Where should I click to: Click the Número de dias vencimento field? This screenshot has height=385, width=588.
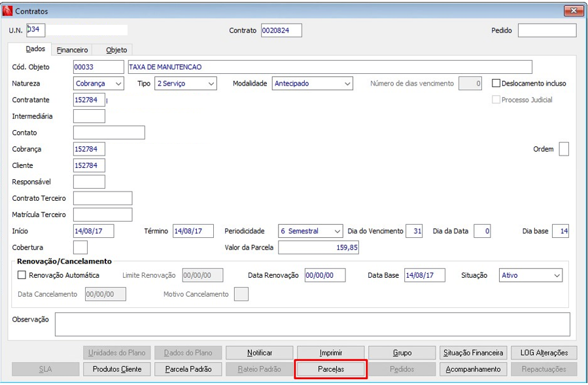click(470, 83)
